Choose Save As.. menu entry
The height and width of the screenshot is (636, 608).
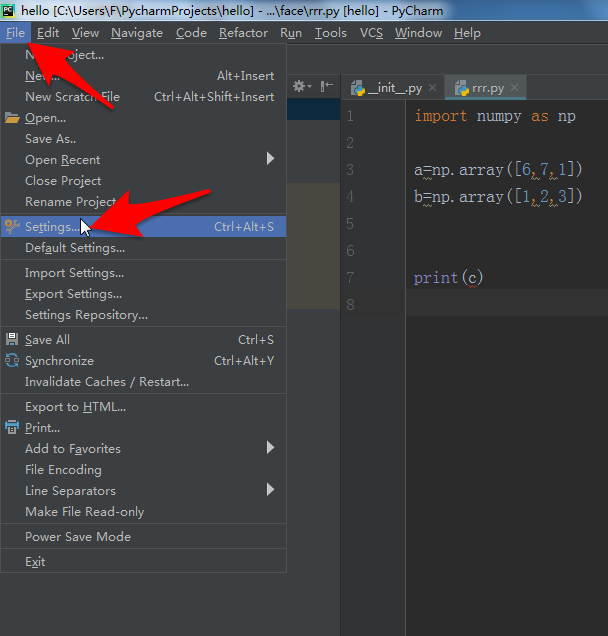click(x=144, y=139)
